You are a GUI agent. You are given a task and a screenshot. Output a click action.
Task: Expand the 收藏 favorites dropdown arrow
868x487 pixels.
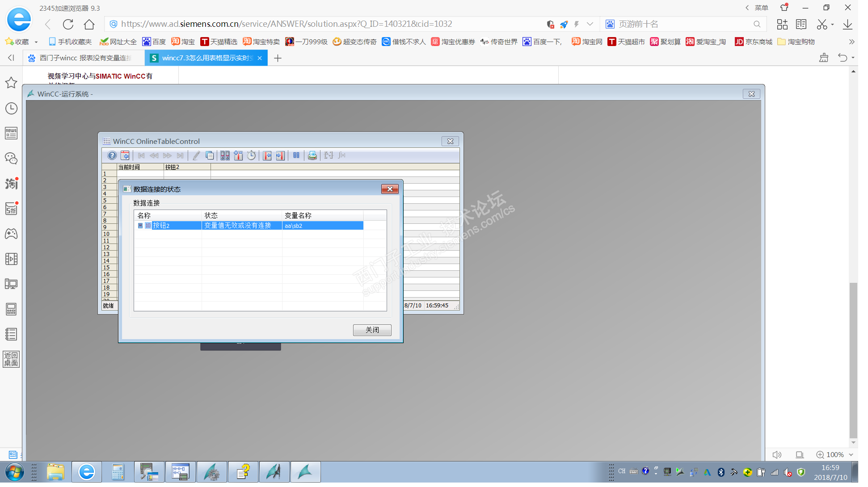36,42
